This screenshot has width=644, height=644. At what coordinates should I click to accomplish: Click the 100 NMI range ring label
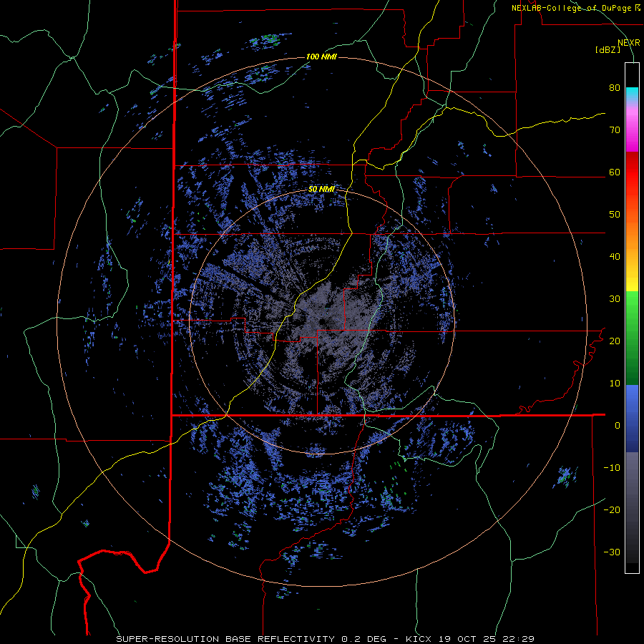pos(321,57)
